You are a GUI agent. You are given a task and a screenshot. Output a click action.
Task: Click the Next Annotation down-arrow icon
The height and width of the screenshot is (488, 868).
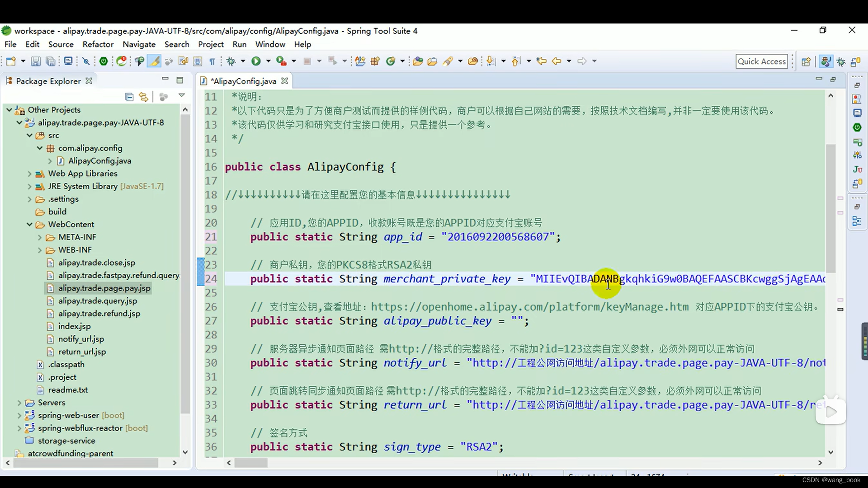(x=491, y=61)
